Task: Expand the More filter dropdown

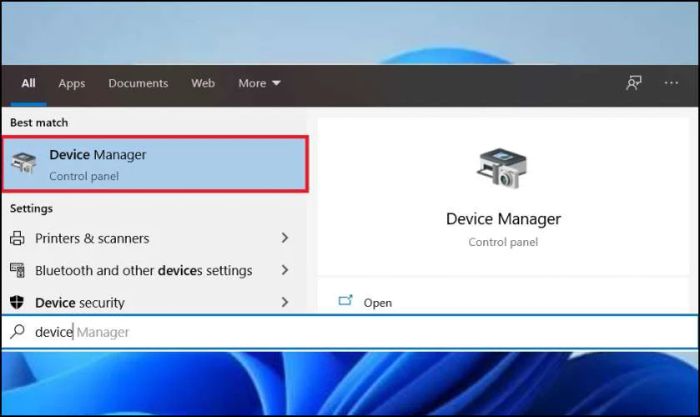Action: (259, 83)
